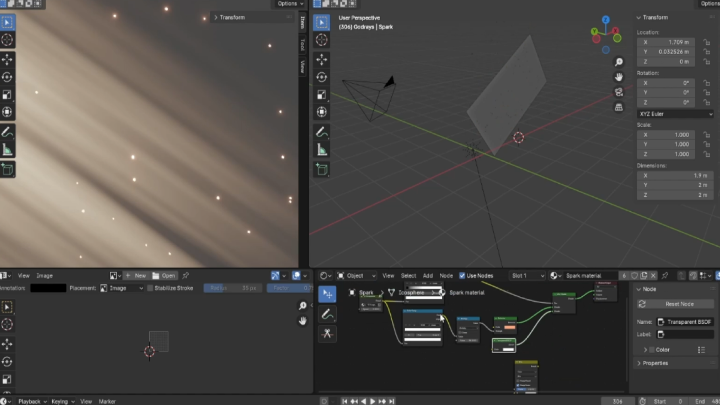This screenshot has height=405, width=720.
Task: Click the blue Z axis on the navigation gizmo
Action: [x=606, y=20]
